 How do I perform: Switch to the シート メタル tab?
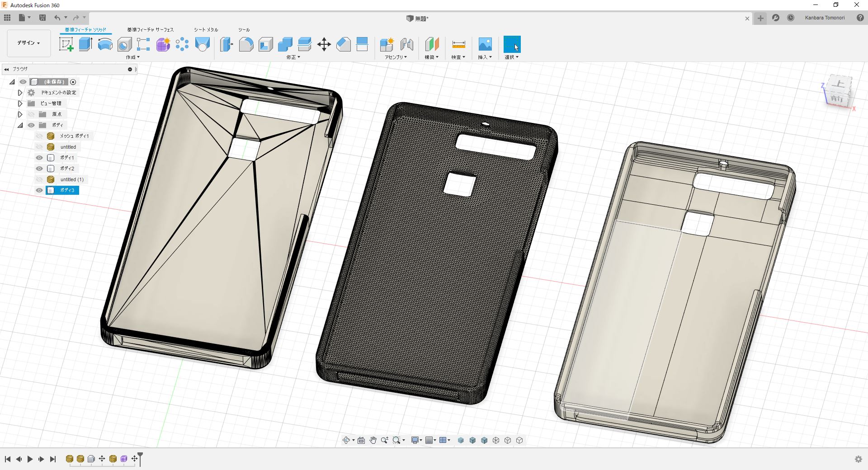[206, 30]
